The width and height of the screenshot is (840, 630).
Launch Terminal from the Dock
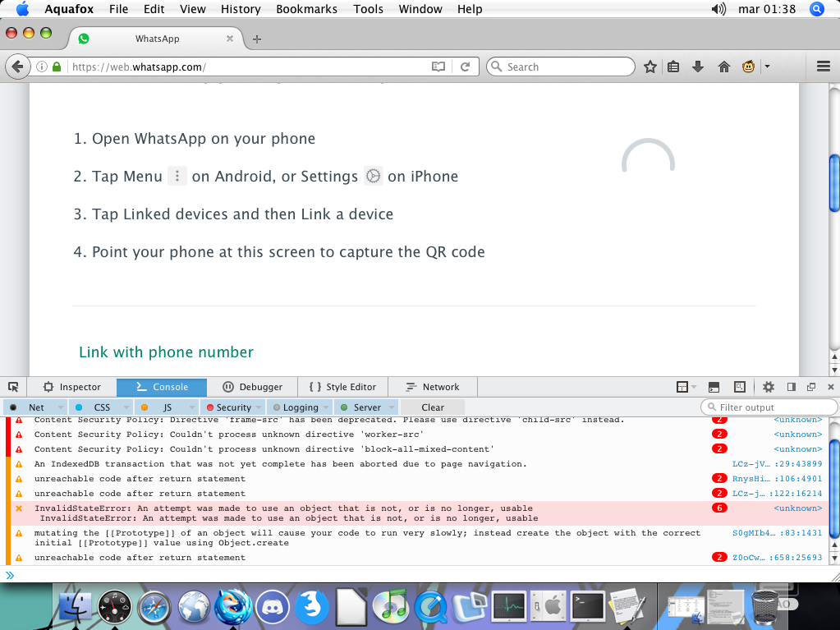[x=588, y=607]
